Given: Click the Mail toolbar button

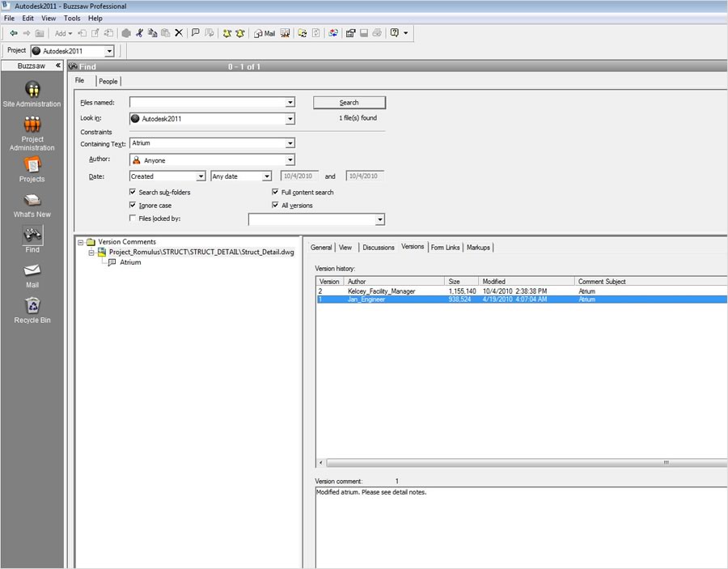Looking at the screenshot, I should click(265, 33).
